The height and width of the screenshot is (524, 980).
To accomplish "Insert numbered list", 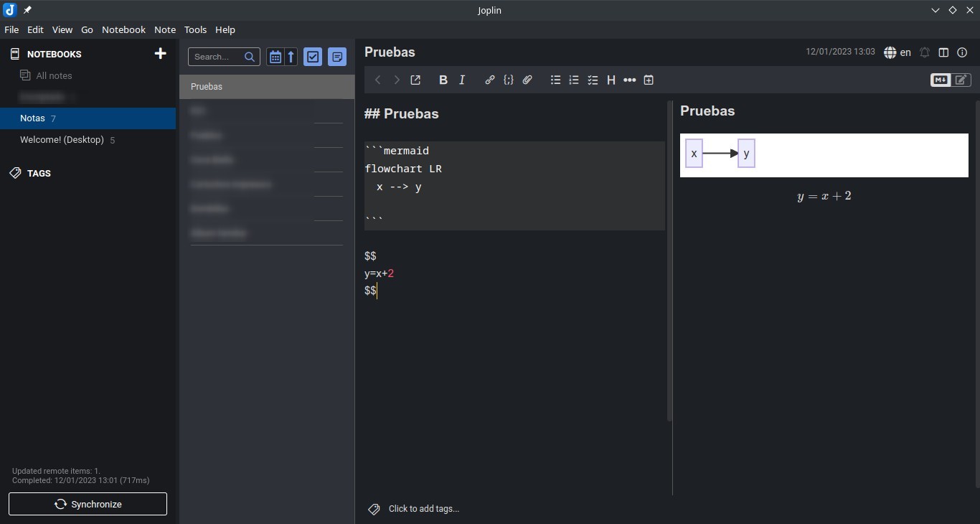I will (574, 80).
